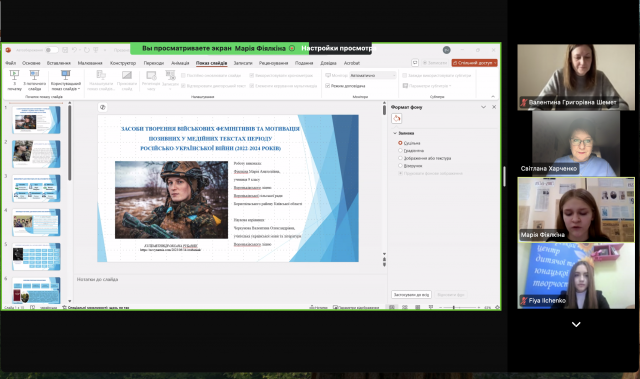Switch to Переходи ribbon tab
Image resolution: width=640 pixels, height=379 pixels.
(153, 63)
